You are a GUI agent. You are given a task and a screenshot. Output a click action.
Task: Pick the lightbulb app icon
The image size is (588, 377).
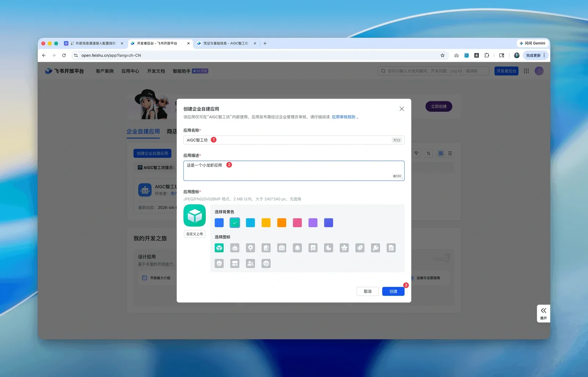click(250, 248)
